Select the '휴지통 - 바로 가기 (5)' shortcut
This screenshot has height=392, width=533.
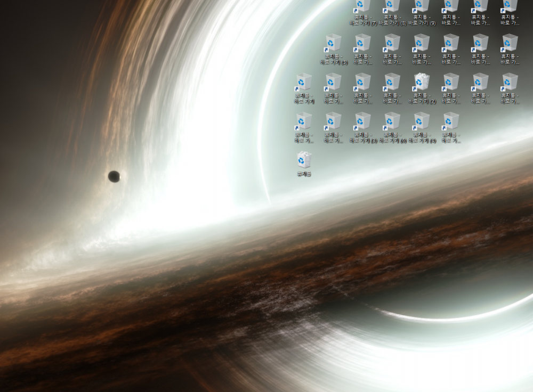click(x=334, y=49)
